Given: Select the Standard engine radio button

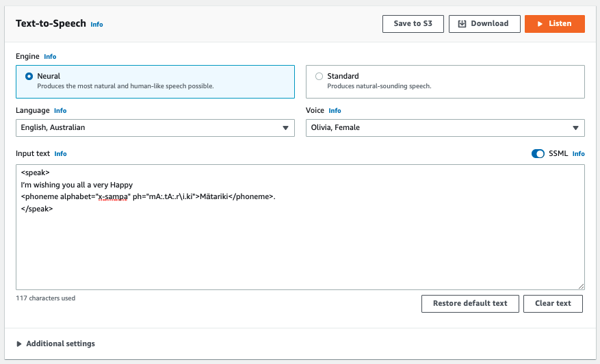Looking at the screenshot, I should (319, 77).
